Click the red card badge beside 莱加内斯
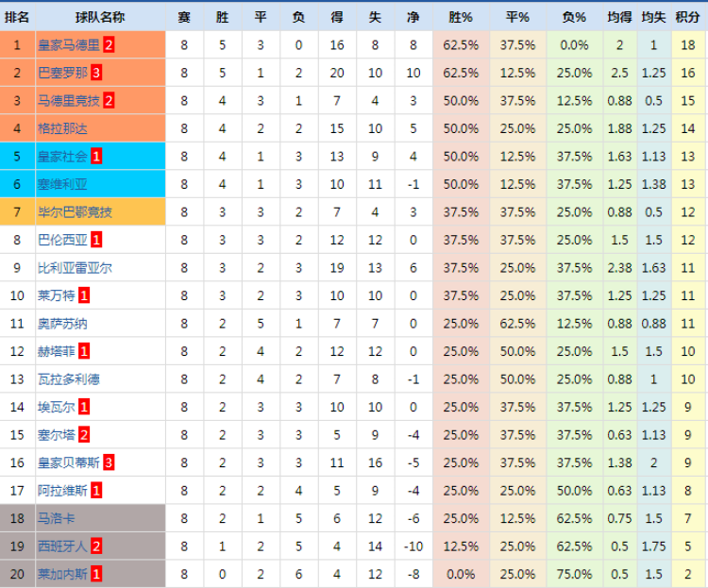Viewport: 708px width, 588px height. tap(96, 574)
